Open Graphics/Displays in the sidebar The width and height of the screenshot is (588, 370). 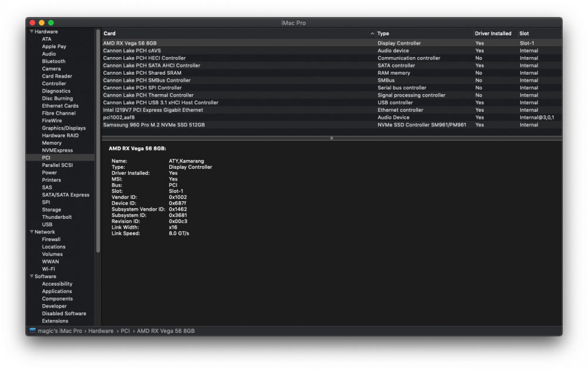tap(64, 128)
